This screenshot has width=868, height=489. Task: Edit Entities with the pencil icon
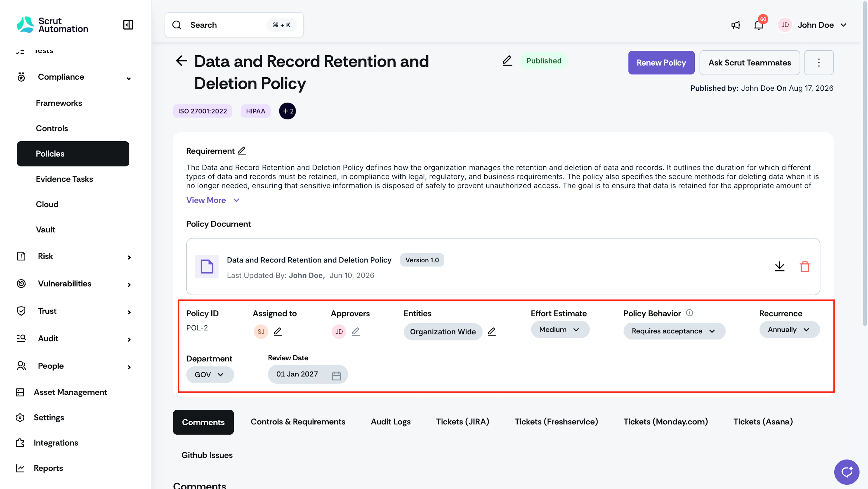point(492,332)
